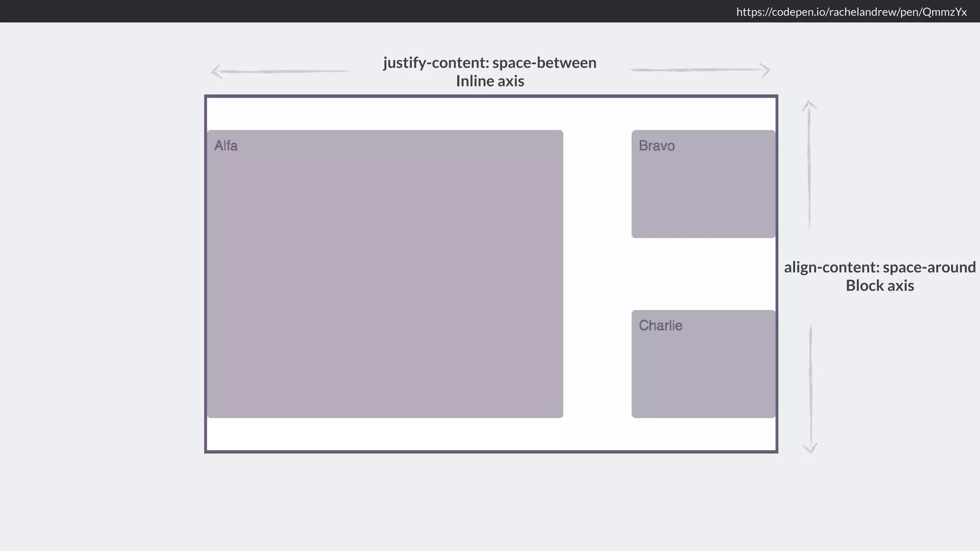980x551 pixels.
Task: Click the dark header bar left of the URL
Action: [x=335, y=11]
